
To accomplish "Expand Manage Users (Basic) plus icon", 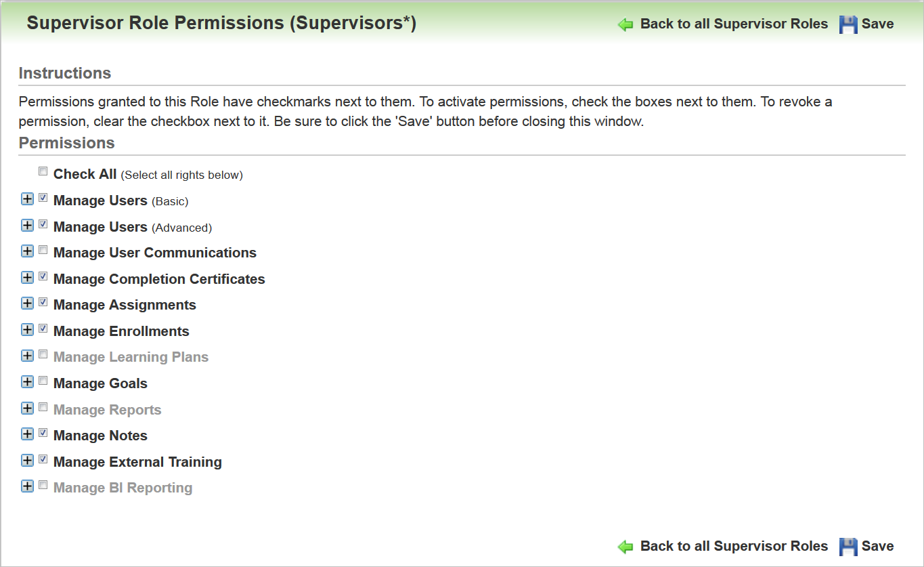I will coord(27,199).
